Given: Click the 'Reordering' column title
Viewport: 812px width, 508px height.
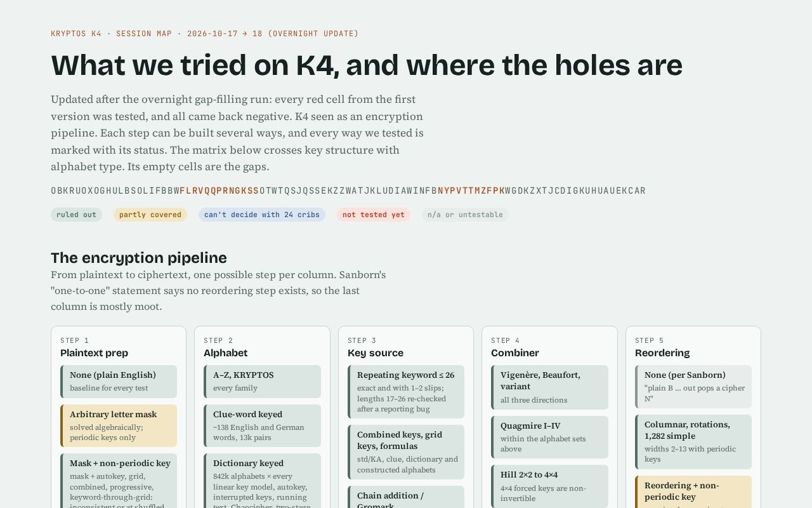Looking at the screenshot, I should point(662,353).
